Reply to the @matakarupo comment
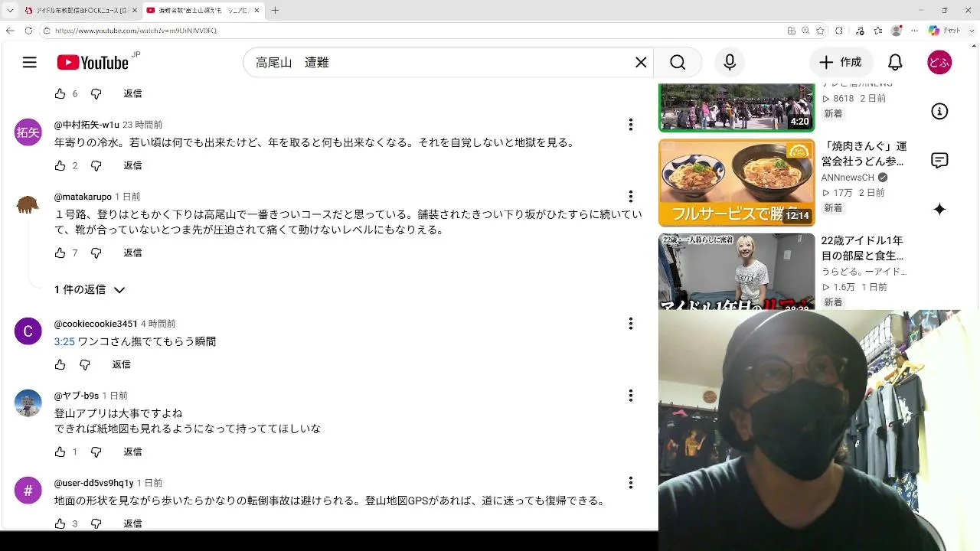Screen dimensions: 980x551 coord(132,253)
